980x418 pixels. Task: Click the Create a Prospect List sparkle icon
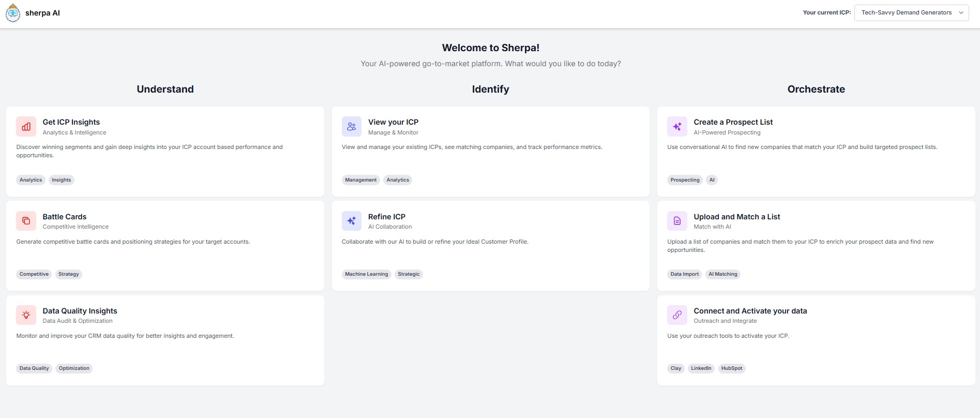coord(677,127)
